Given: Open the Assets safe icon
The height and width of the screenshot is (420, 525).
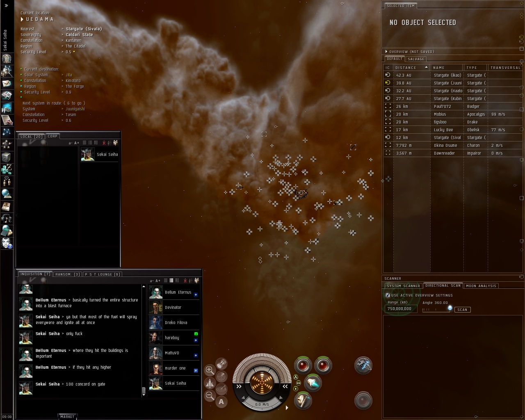Looking at the screenshot, I should click(x=7, y=157).
